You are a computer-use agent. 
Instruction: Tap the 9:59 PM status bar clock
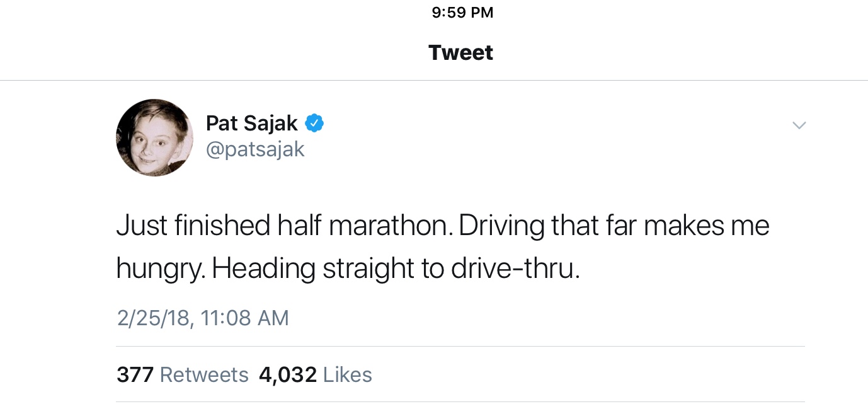click(x=463, y=13)
